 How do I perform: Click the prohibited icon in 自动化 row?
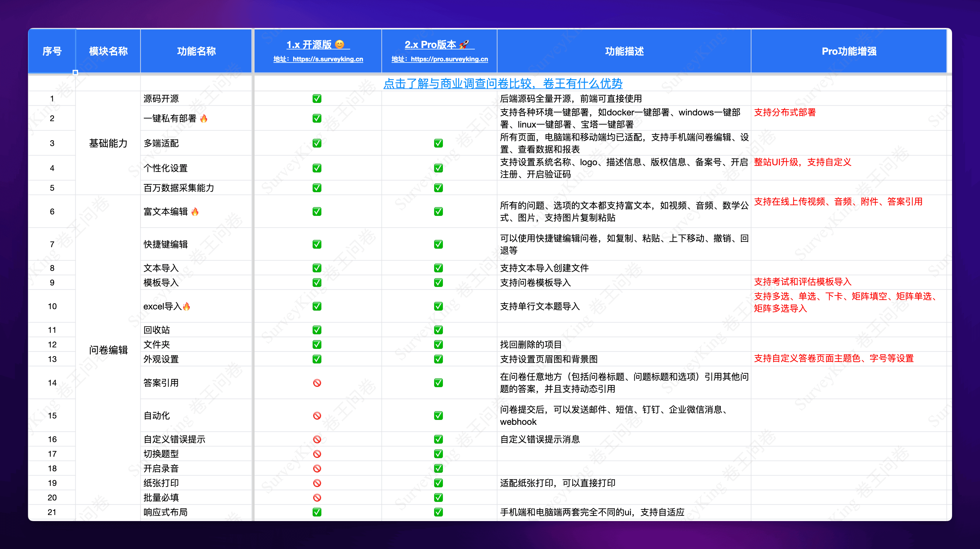point(317,416)
